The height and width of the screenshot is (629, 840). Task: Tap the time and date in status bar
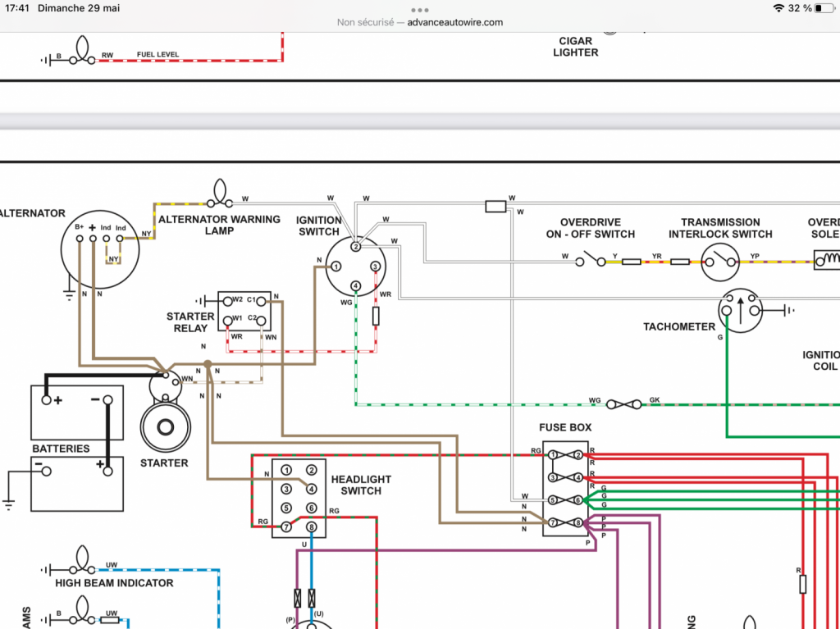point(62,8)
